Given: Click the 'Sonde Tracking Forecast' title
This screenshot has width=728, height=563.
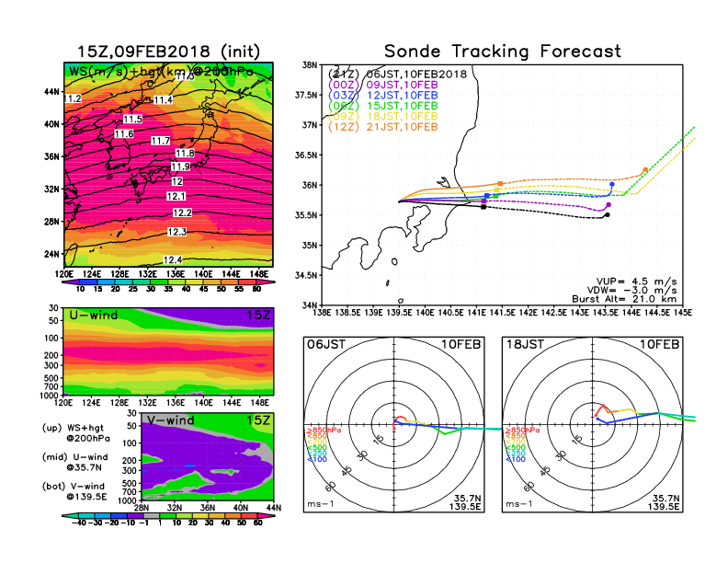Looking at the screenshot, I should click(x=503, y=52).
